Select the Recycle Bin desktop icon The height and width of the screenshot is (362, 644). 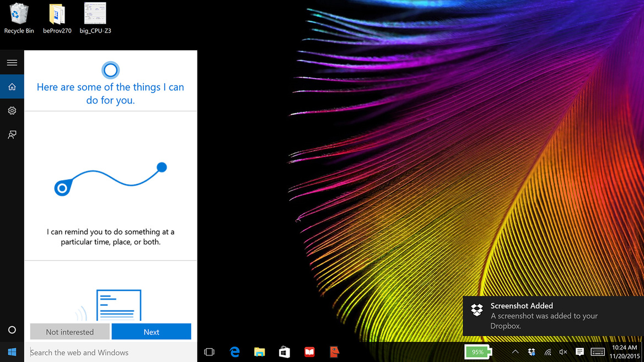pyautogui.click(x=19, y=19)
